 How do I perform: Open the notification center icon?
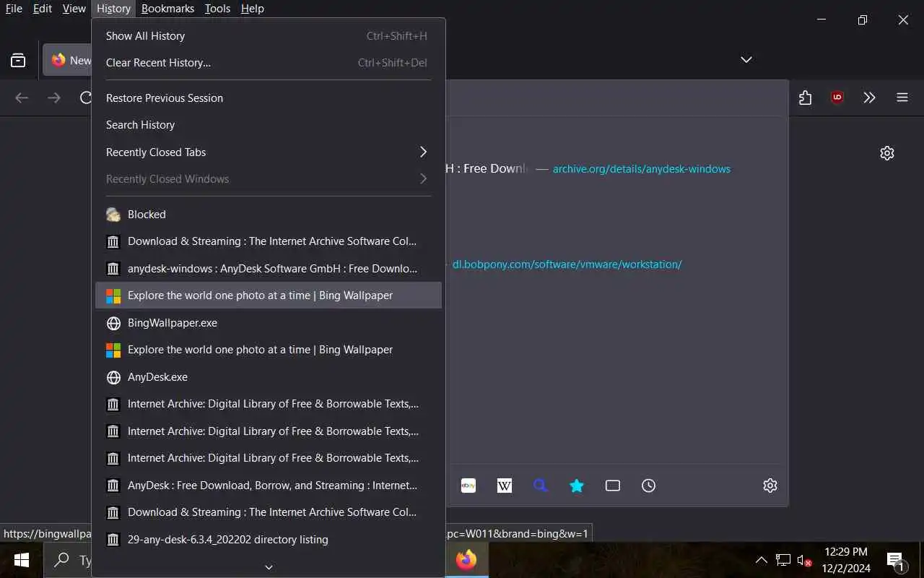point(896,560)
